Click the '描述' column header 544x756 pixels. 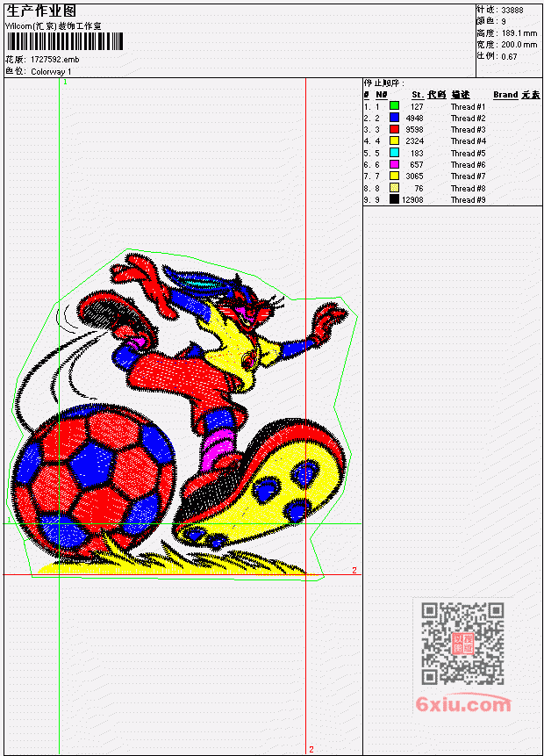(460, 95)
